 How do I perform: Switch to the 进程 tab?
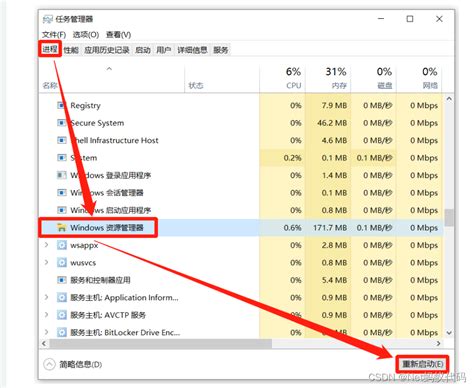click(50, 50)
